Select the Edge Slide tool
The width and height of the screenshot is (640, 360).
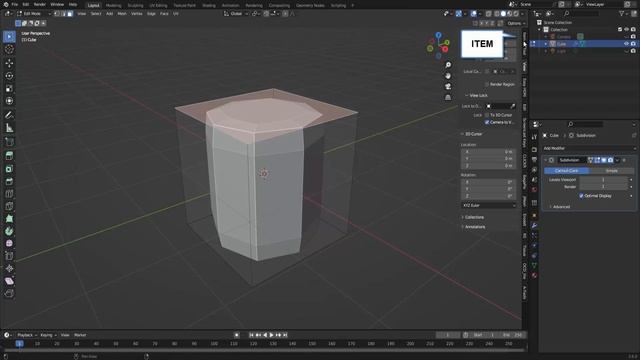9,256
